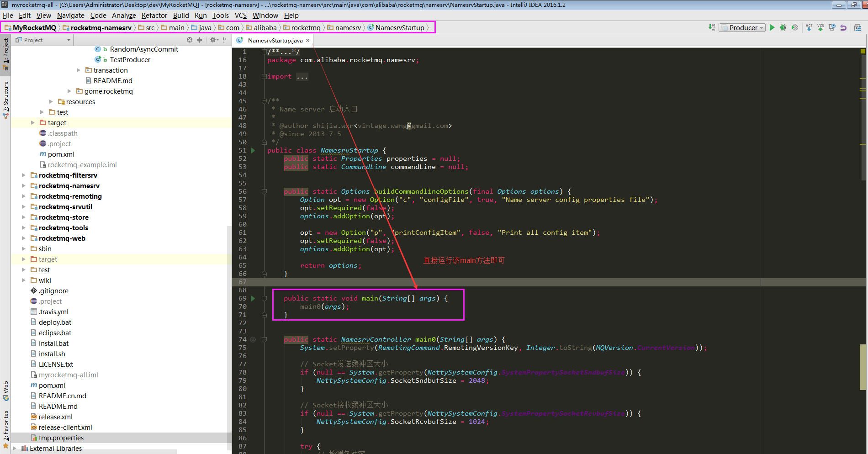Viewport: 868px width, 454px height.
Task: Expand the External Libraries node
Action: 15,449
